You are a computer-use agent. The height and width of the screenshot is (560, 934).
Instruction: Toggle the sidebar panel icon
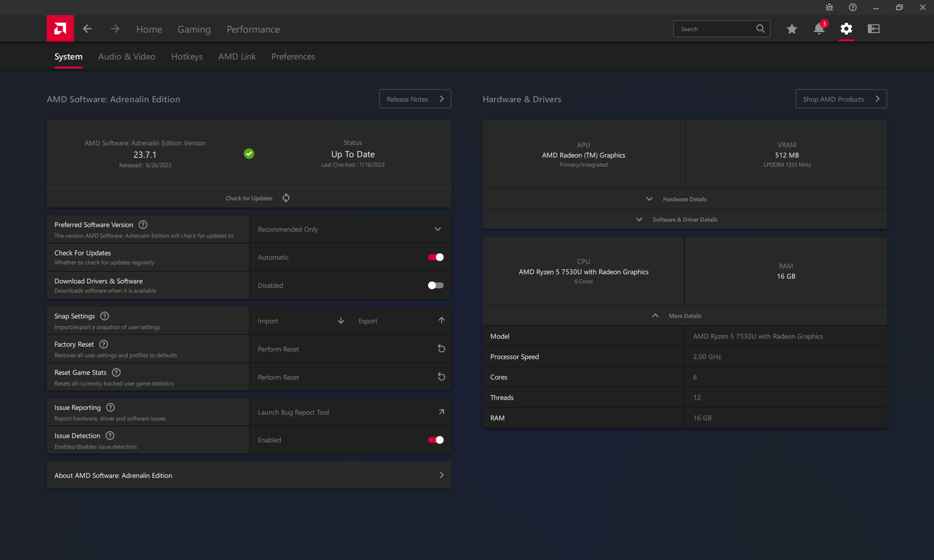click(874, 29)
